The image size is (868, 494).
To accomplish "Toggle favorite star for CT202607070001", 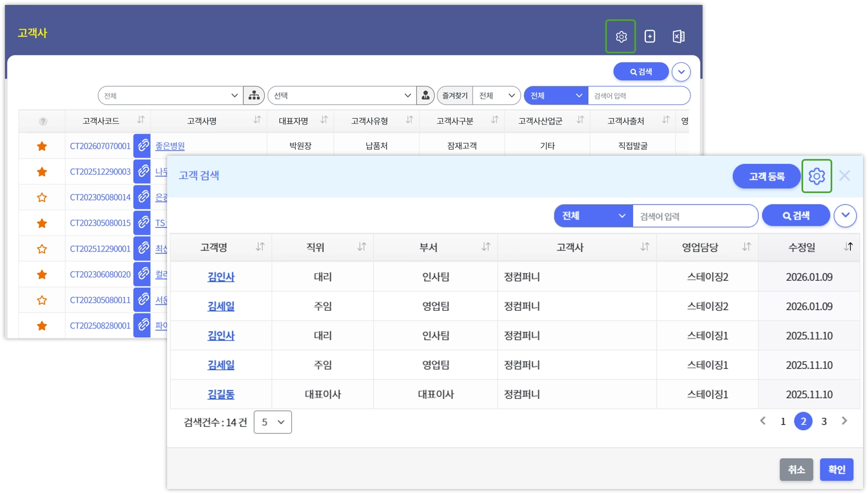I will [x=42, y=146].
